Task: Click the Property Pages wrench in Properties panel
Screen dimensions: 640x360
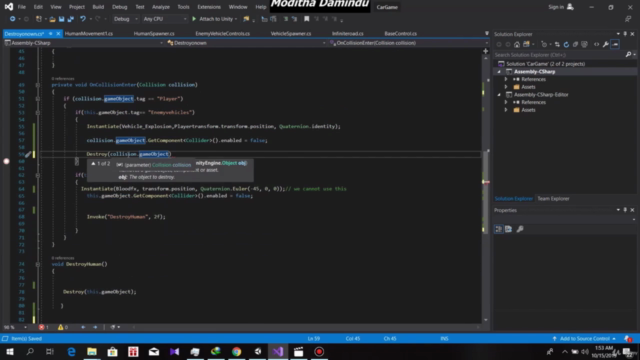Action: tap(520, 229)
